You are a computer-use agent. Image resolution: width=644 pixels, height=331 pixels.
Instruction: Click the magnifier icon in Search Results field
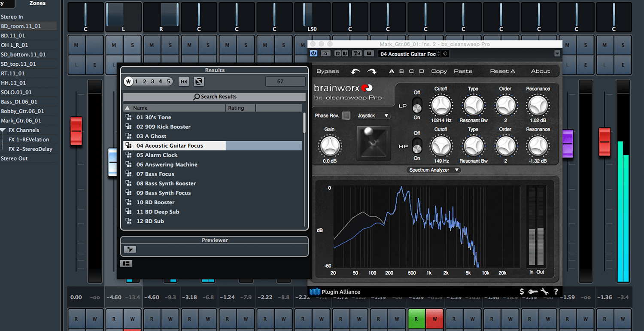(x=197, y=97)
